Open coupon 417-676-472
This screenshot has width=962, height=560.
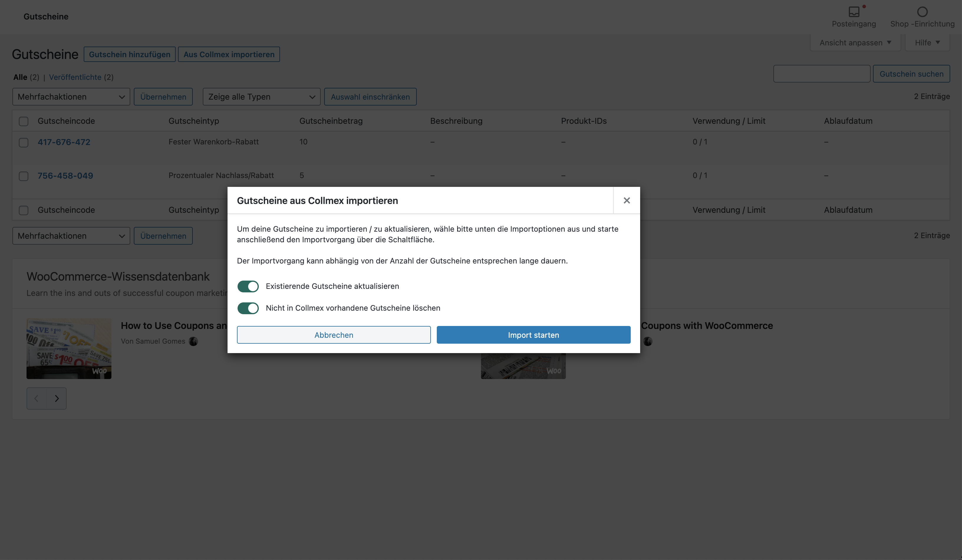pyautogui.click(x=64, y=142)
